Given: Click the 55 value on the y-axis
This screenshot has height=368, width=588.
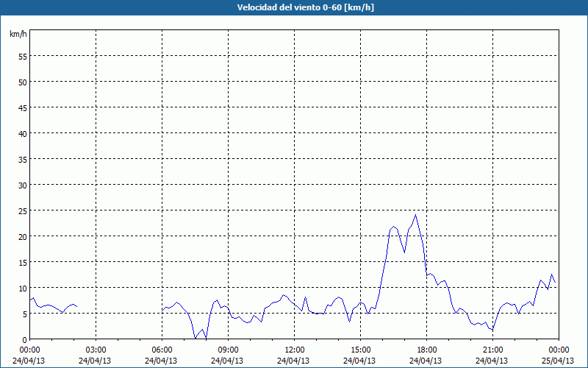Looking at the screenshot, I should pyautogui.click(x=23, y=57).
